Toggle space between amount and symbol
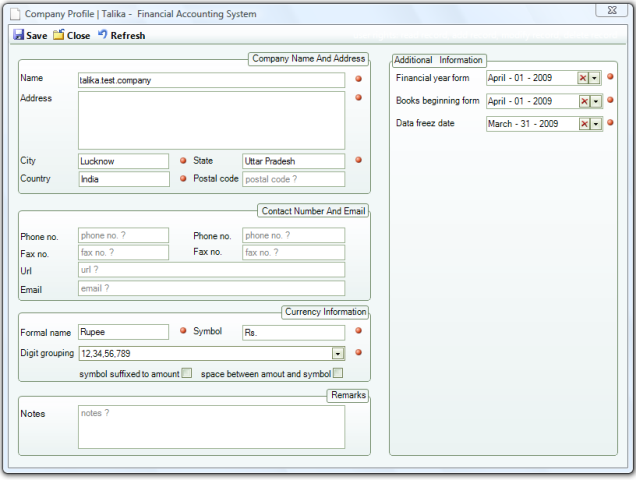 pos(338,373)
